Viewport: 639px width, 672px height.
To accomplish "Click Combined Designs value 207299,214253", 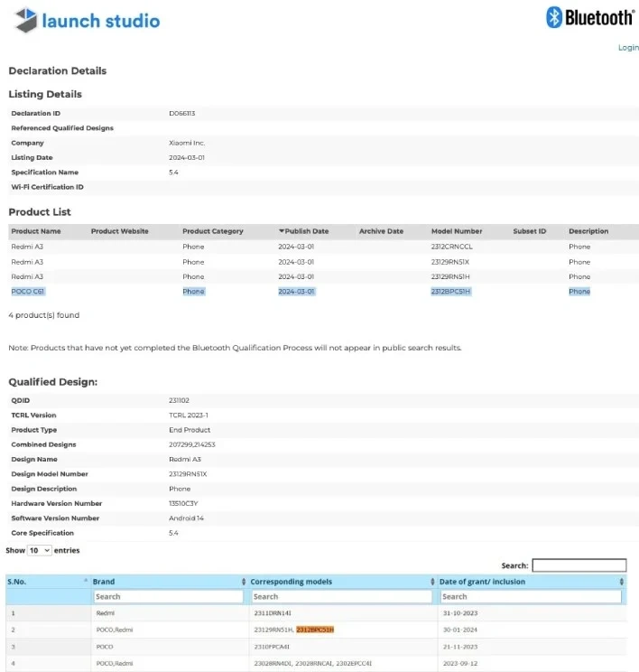I will (x=192, y=445).
